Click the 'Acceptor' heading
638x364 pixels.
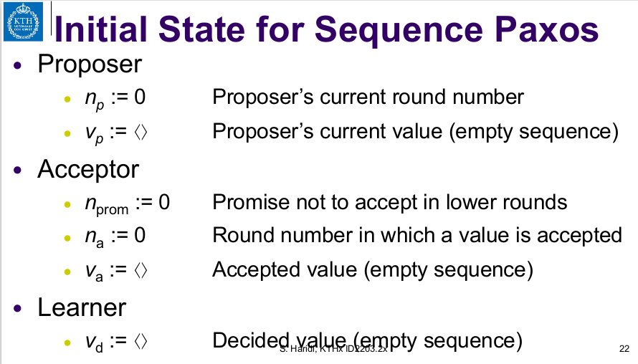(x=88, y=169)
